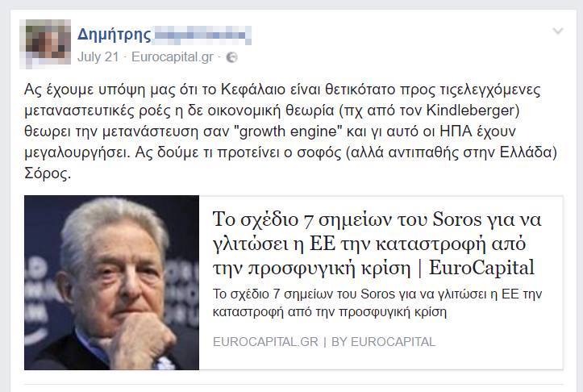Viewport: 583px width, 392px height.
Task: Click the word Kindleberger in the post
Action: pyautogui.click(x=470, y=111)
